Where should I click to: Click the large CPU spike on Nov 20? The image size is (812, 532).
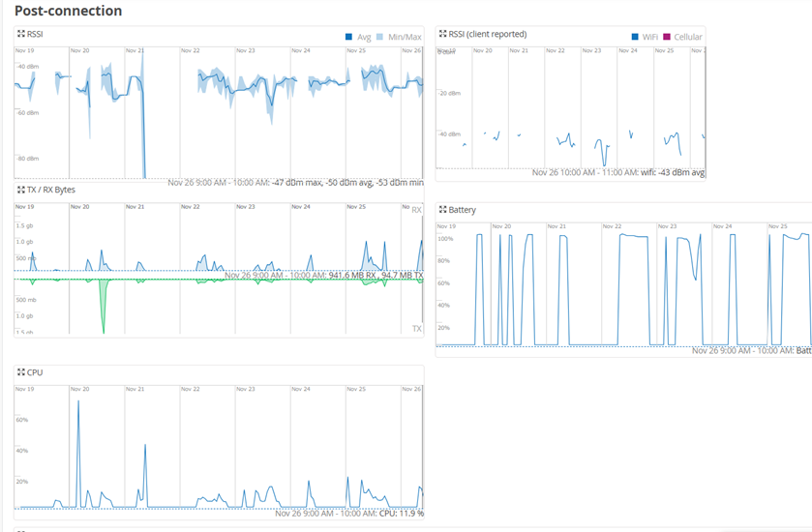[77, 401]
